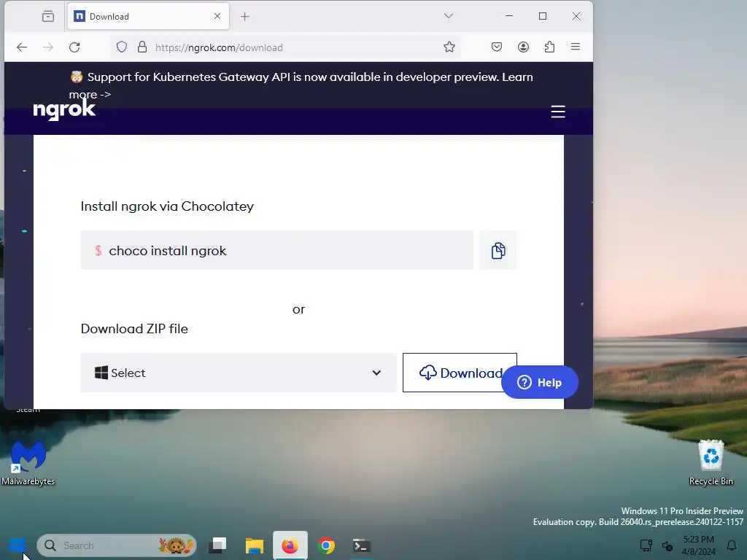Viewport: 747px width, 560px height.
Task: Open Firefox extensions panel
Action: click(549, 47)
